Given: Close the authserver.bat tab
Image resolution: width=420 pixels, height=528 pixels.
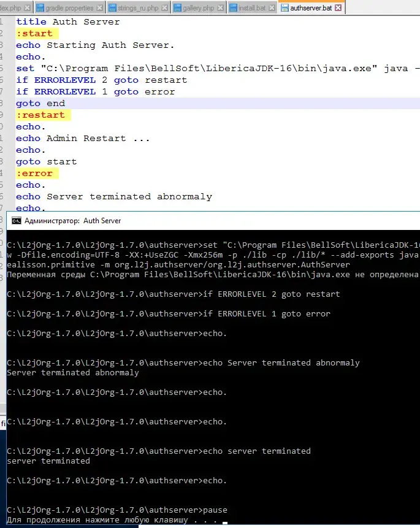Looking at the screenshot, I should (x=338, y=8).
